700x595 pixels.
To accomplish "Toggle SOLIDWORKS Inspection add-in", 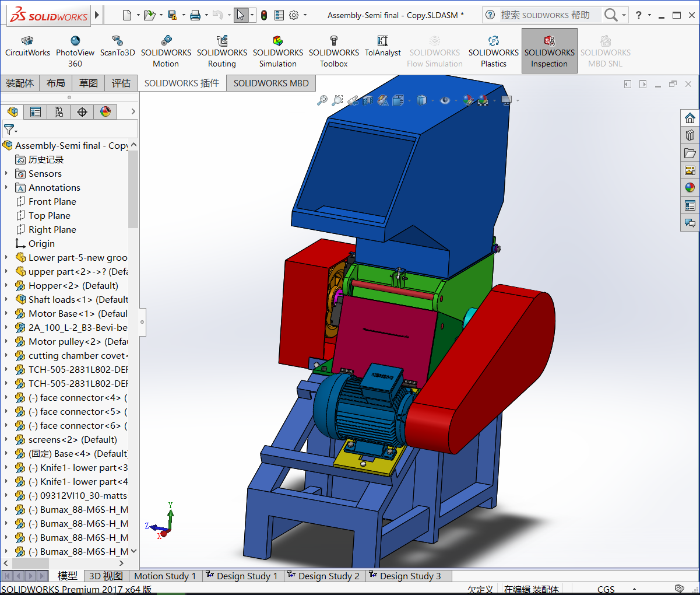I will click(x=550, y=51).
